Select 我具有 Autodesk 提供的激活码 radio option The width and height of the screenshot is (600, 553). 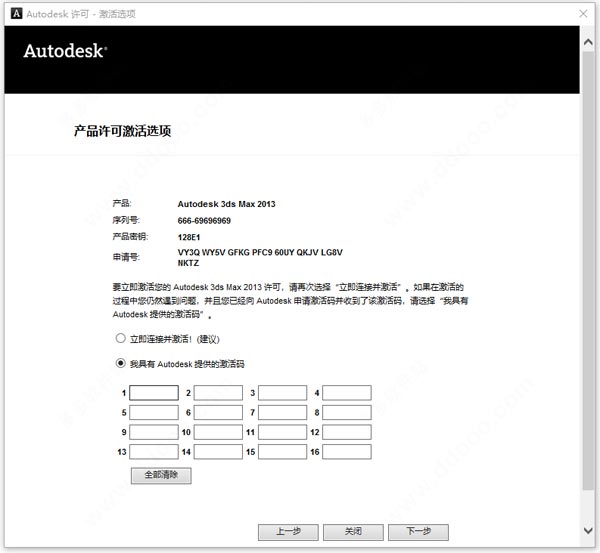coord(121,363)
